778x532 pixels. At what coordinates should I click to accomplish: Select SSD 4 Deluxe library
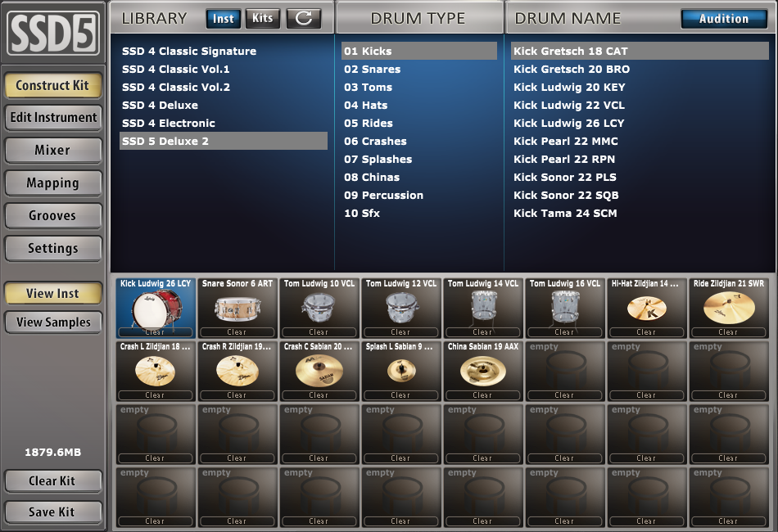click(224, 105)
